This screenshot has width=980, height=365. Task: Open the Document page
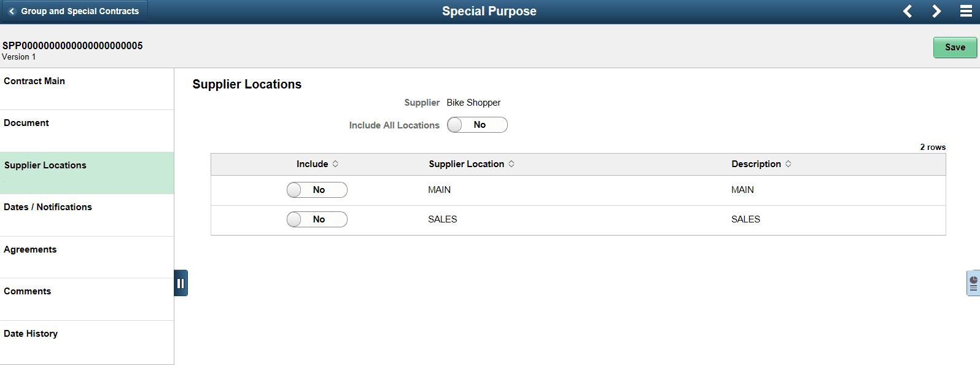click(x=26, y=122)
